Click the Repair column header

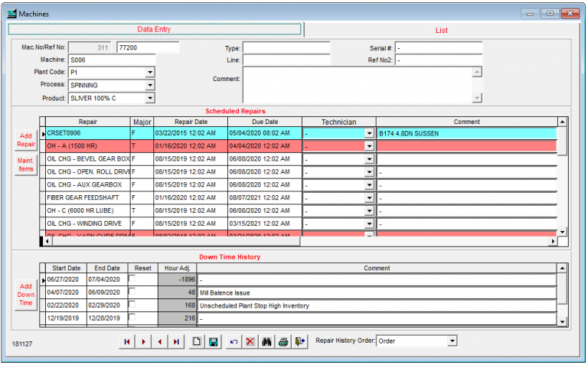tap(88, 122)
